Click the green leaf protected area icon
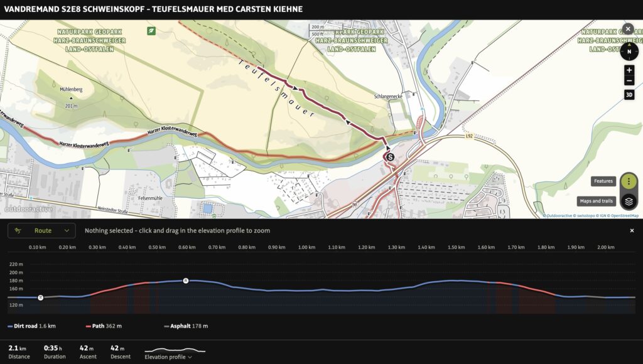 (x=151, y=31)
